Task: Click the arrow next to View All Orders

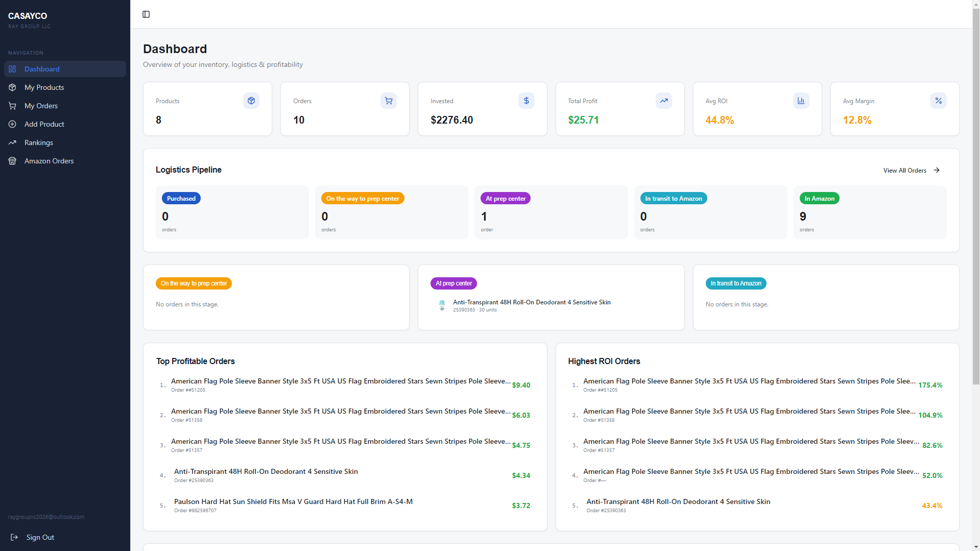Action: pyautogui.click(x=937, y=170)
